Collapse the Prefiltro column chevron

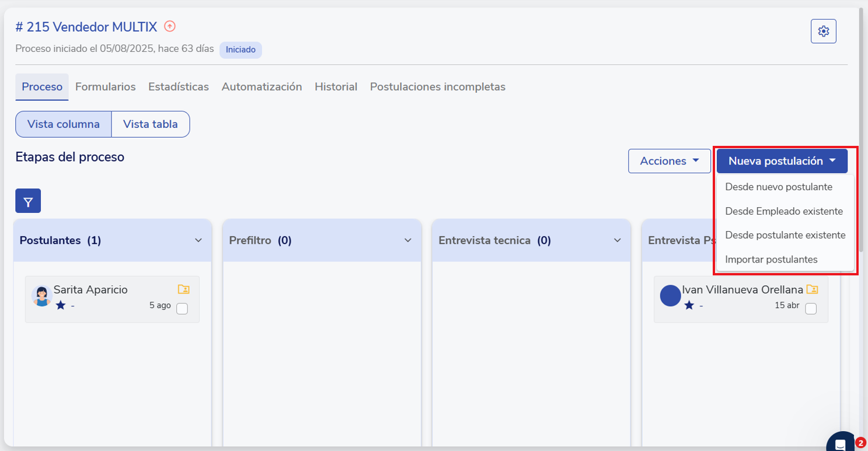408,240
